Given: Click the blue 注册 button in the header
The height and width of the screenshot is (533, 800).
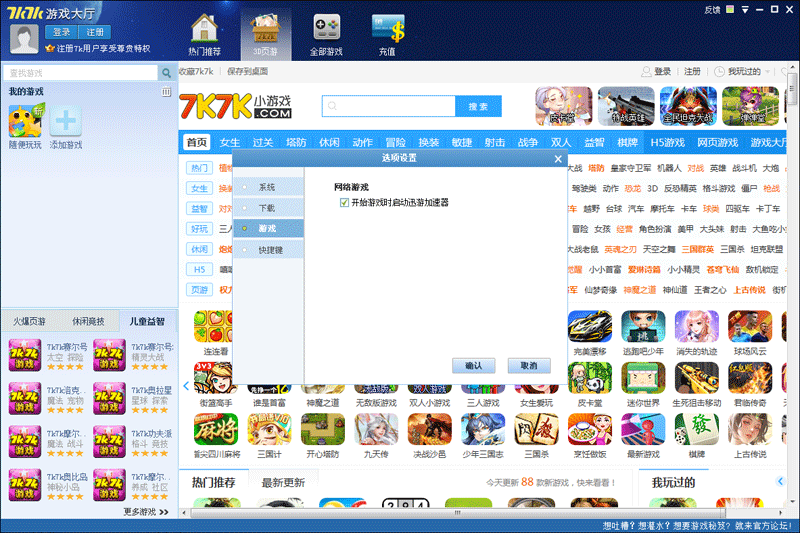Looking at the screenshot, I should click(x=95, y=32).
